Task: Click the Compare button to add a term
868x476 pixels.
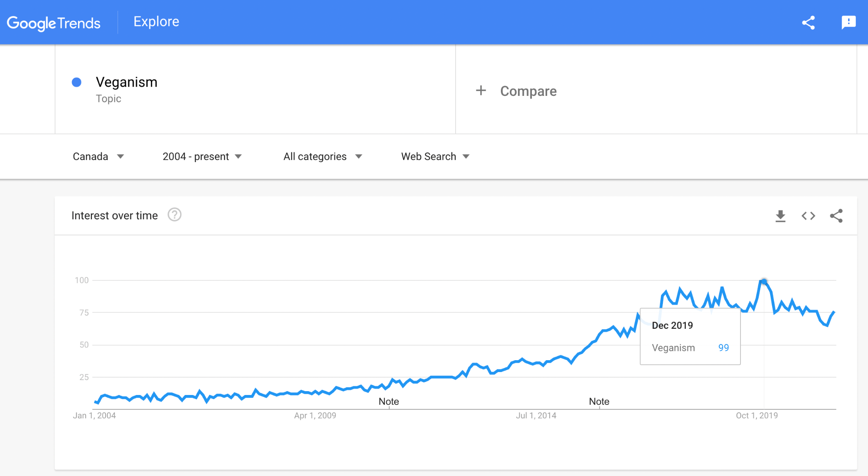Action: (x=528, y=91)
